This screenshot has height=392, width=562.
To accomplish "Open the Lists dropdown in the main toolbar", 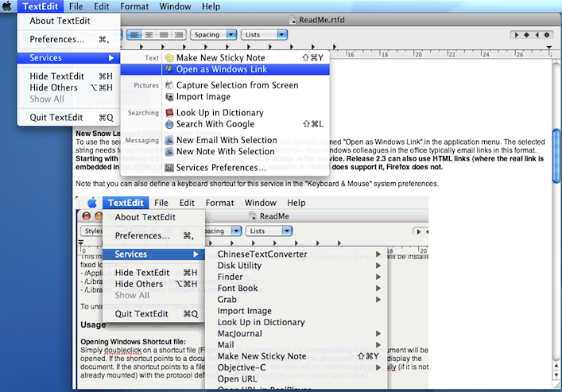I will click(x=264, y=35).
